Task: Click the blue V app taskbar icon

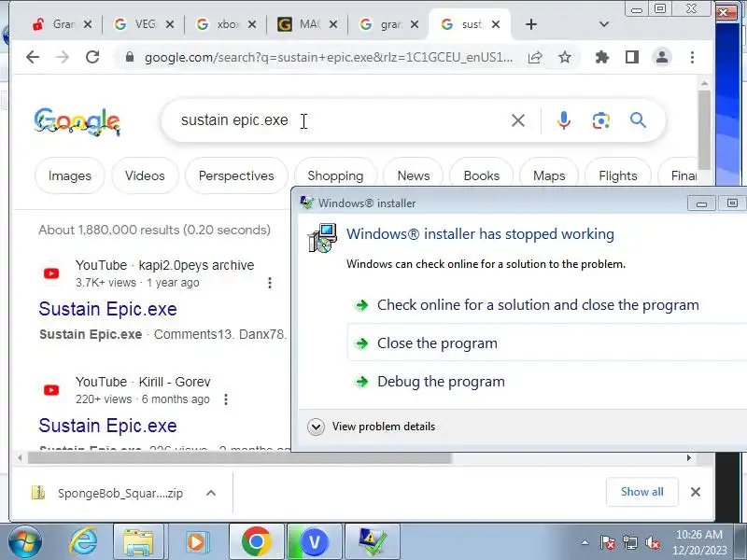Action: (314, 542)
